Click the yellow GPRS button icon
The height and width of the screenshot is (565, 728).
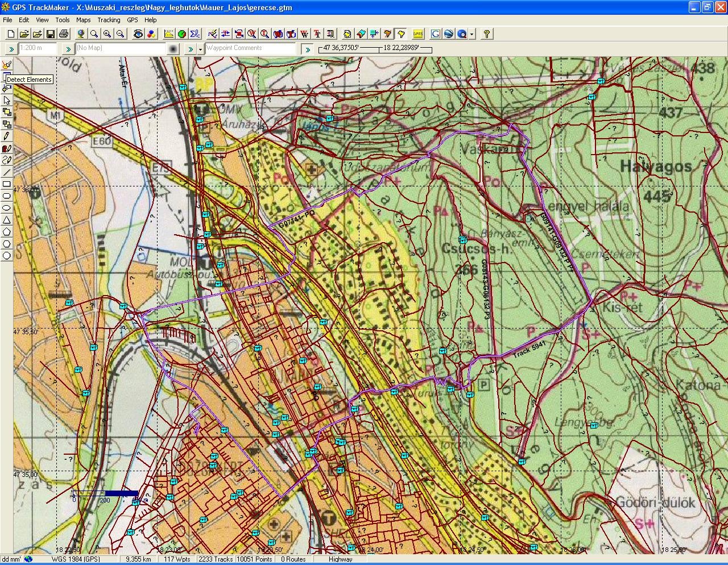(418, 34)
